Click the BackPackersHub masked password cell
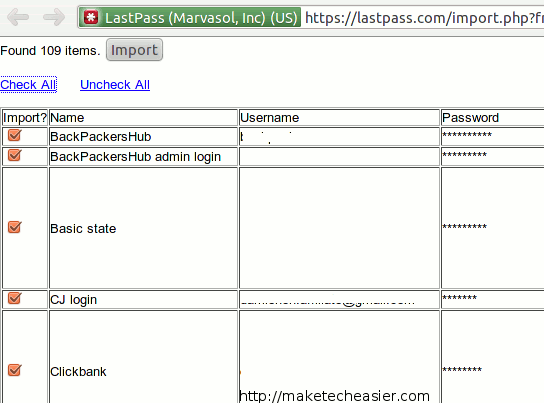Viewport: 544px width, 403px height. click(493, 137)
